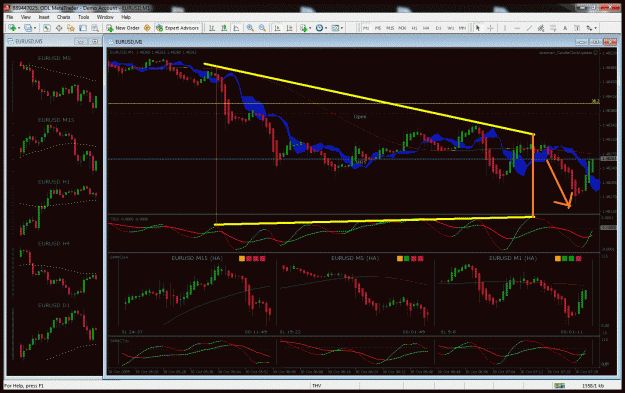Expand the Arrows objects dropdown
625x393 pixels.
[x=596, y=28]
